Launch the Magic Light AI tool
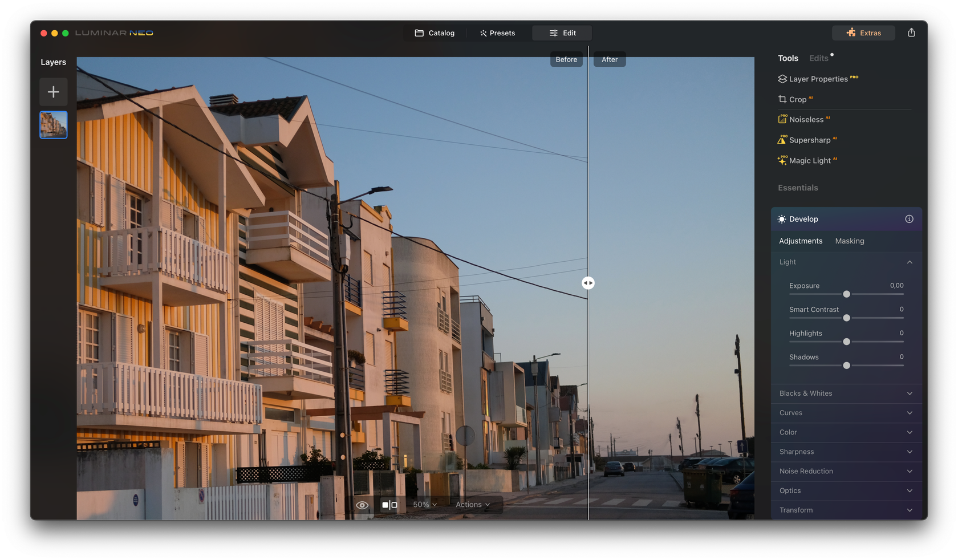Viewport: 958px width, 560px height. [811, 160]
